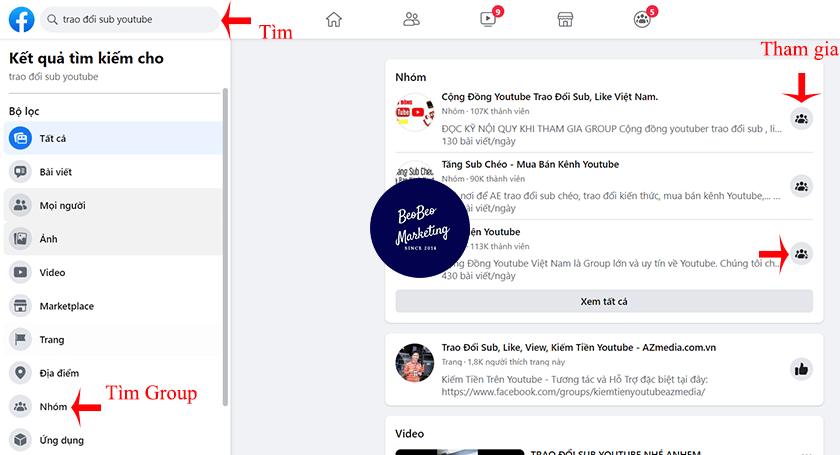Image resolution: width=840 pixels, height=455 pixels.
Task: Join the 113K thành viên Youtube group
Action: (801, 254)
